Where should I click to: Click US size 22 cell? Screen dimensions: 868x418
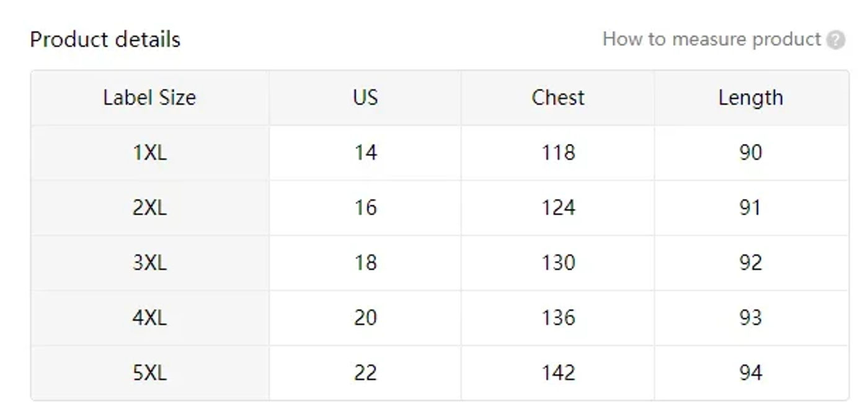[365, 373]
